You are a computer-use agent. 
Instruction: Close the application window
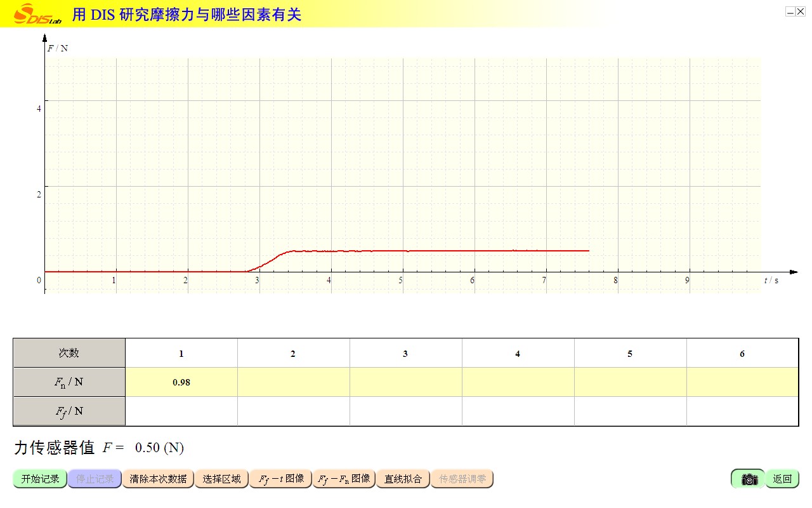click(x=801, y=11)
